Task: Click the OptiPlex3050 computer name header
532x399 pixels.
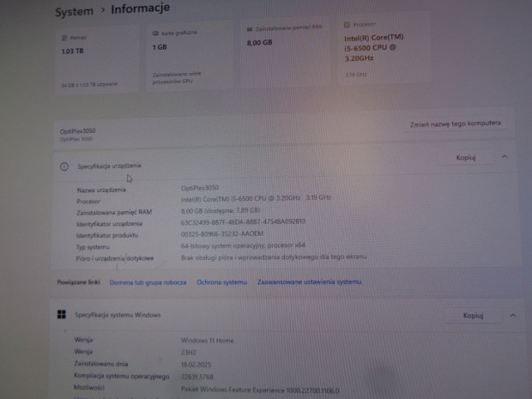Action: coord(78,131)
